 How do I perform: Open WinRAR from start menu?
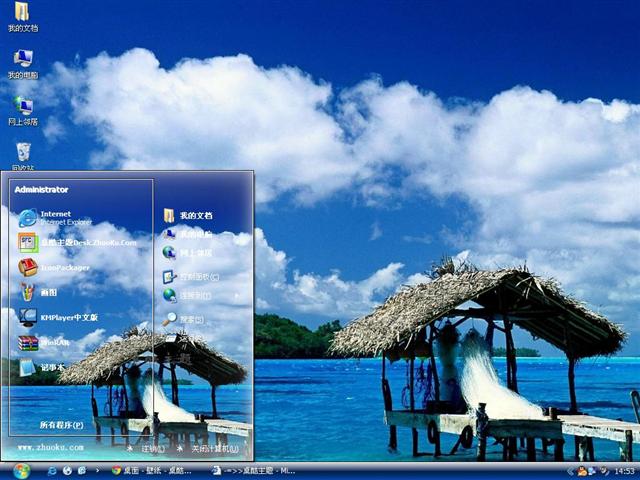pos(44,343)
